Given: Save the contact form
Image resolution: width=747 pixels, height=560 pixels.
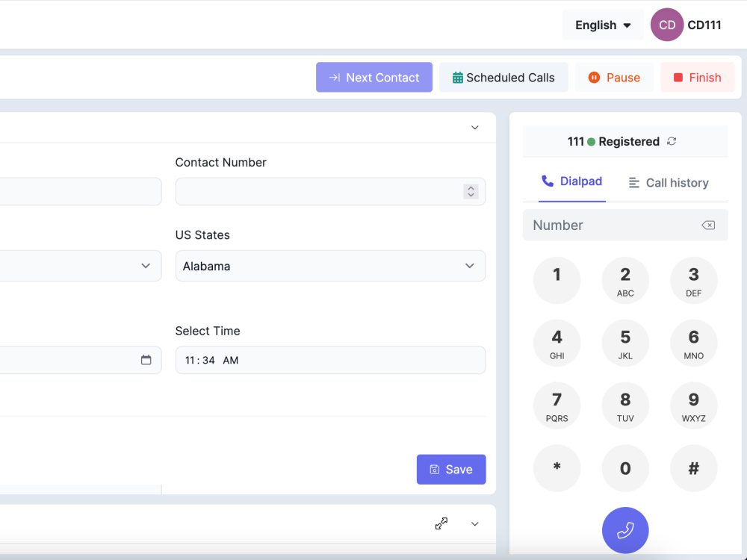Looking at the screenshot, I should [x=451, y=470].
